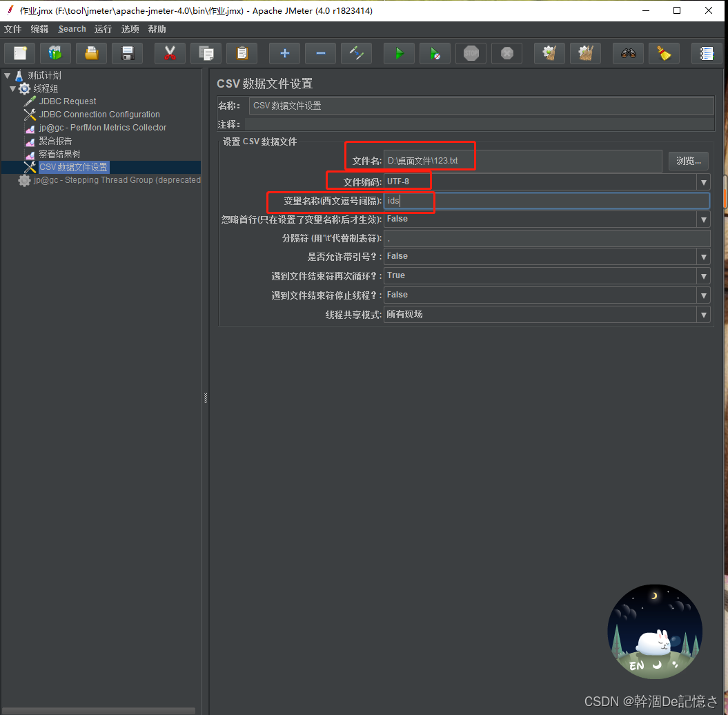Clear results with gear broom icon
Viewport: 728px width, 715px height.
(549, 53)
